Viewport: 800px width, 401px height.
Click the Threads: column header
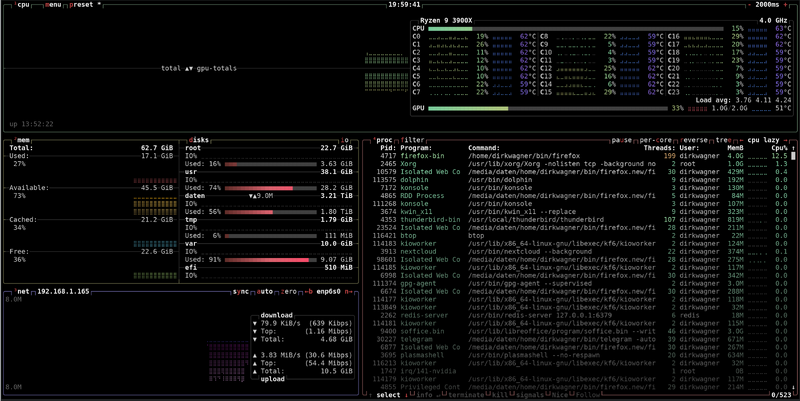tap(659, 148)
